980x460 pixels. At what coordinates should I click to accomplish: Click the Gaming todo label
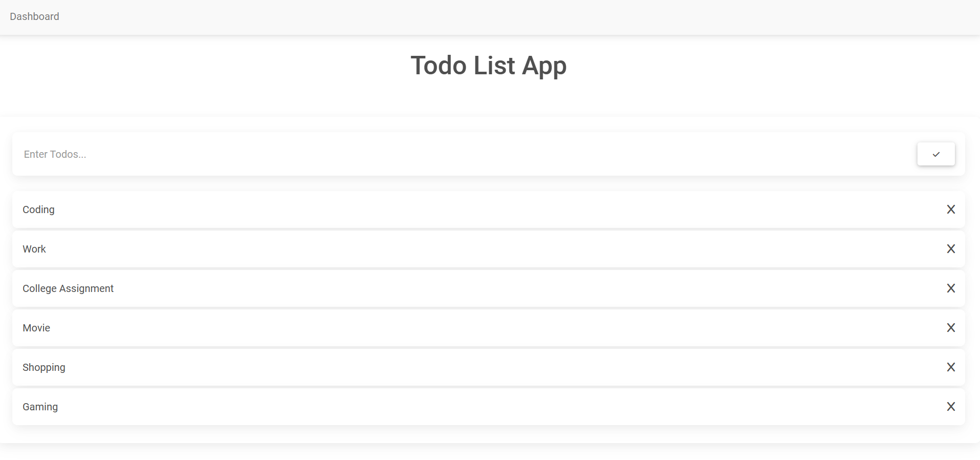[x=40, y=406]
